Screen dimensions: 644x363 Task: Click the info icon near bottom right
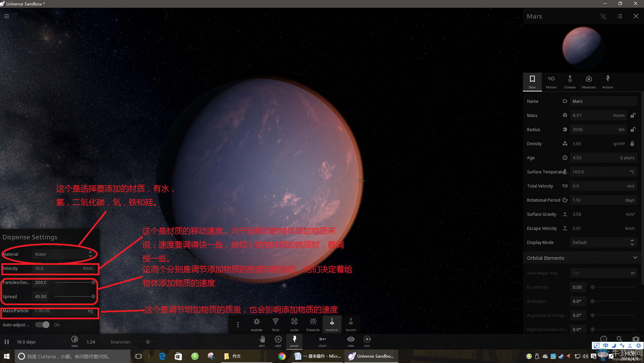click(x=603, y=339)
